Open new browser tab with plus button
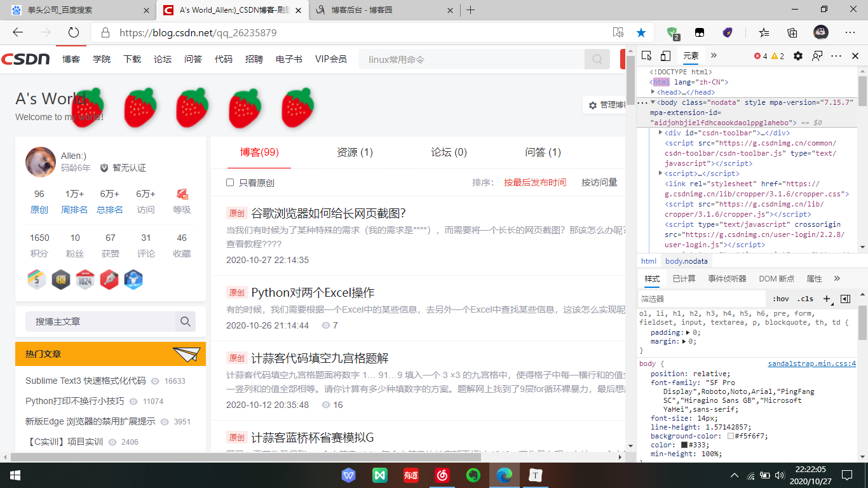The height and width of the screenshot is (488, 868). tap(470, 10)
